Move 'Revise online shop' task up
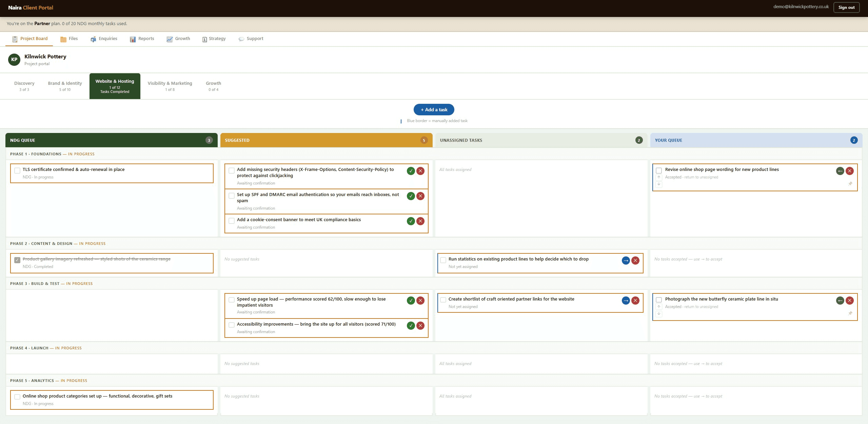The width and height of the screenshot is (868, 424). point(659,177)
